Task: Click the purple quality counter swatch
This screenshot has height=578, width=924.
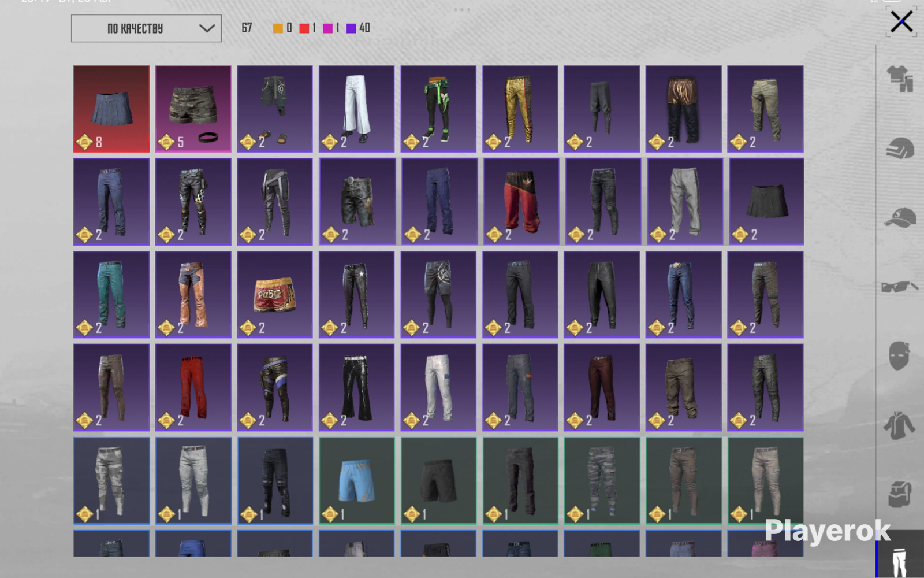Action: pos(351,28)
